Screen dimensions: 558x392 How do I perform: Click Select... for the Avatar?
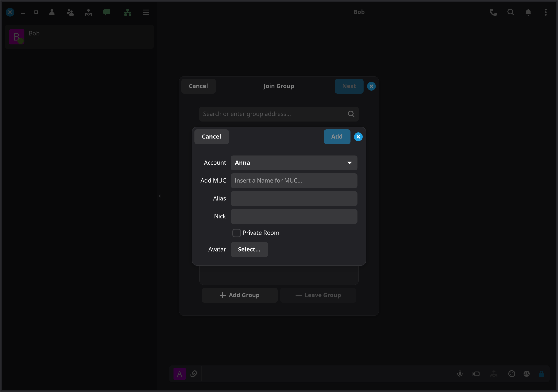coord(249,249)
